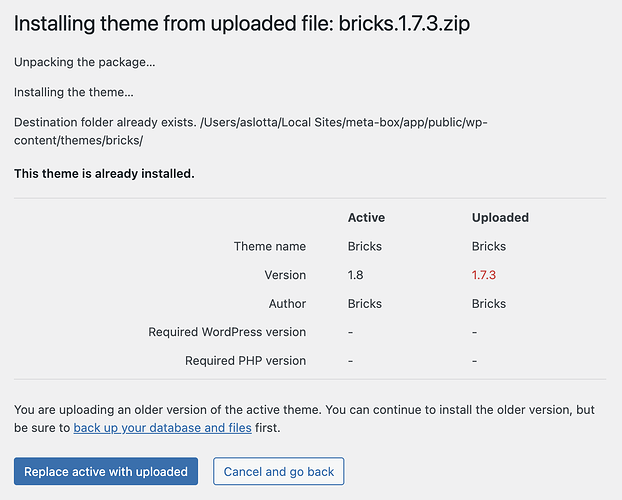Viewport: 622px width, 500px height.
Task: Click the destination folder path text
Action: pos(250,131)
